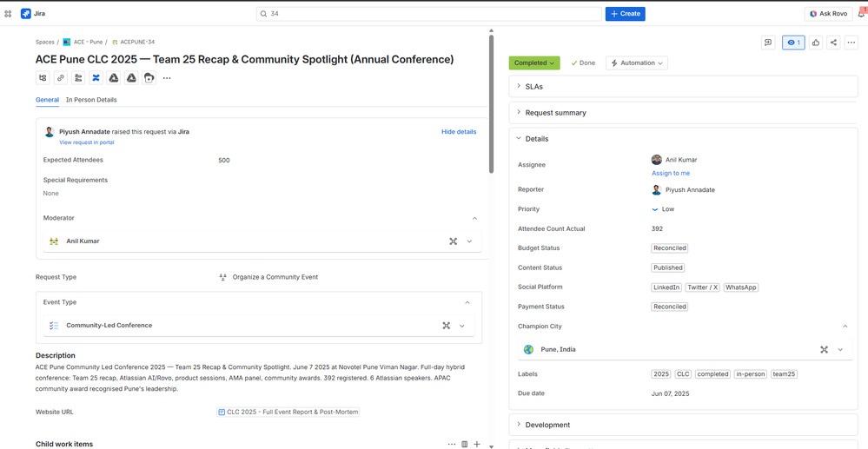This screenshot has height=449, width=868.
Task: Click Community-Led Conference object graph icon
Action: 447,326
